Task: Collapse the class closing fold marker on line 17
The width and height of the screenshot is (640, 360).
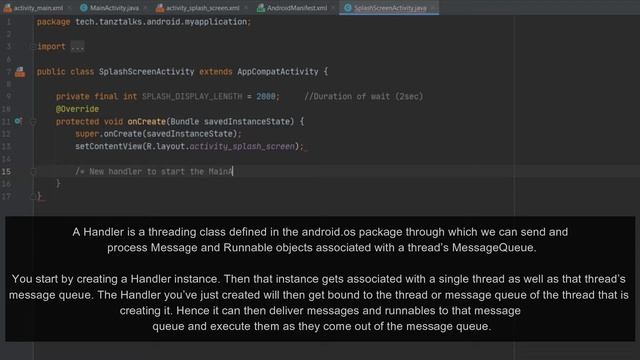Action: click(33, 197)
